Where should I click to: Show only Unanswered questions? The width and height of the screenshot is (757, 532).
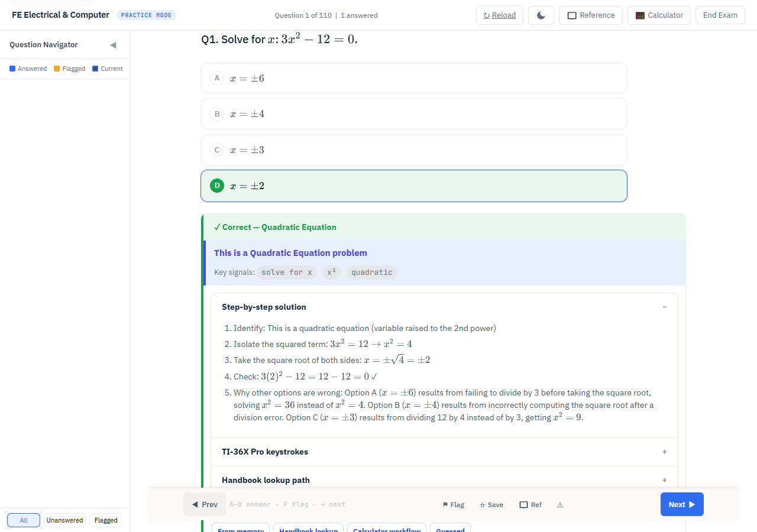(x=64, y=520)
